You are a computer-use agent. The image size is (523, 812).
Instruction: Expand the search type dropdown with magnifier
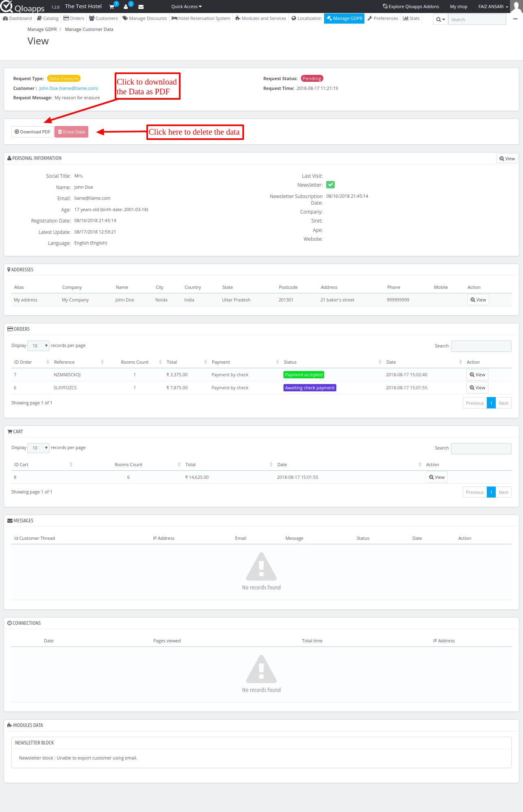tap(440, 19)
